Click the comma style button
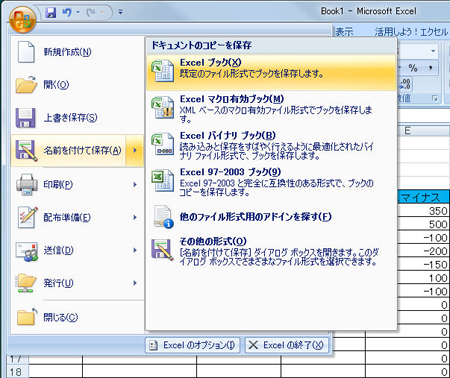Screen dimensions: 450x378 tap(431, 68)
